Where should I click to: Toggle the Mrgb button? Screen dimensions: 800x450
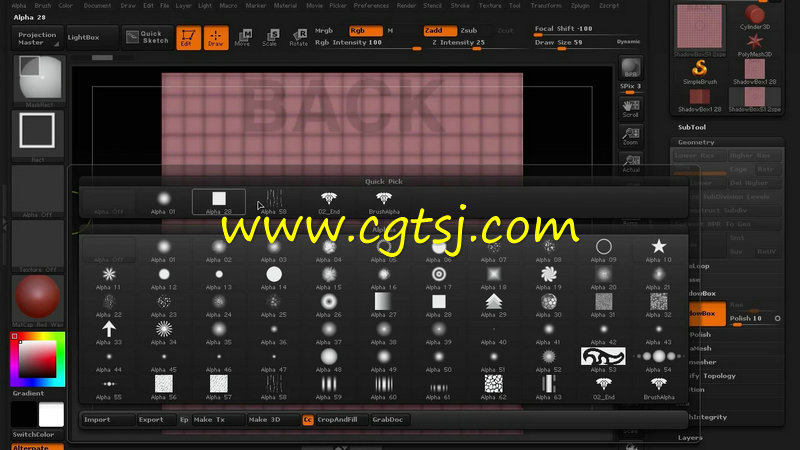pyautogui.click(x=324, y=31)
